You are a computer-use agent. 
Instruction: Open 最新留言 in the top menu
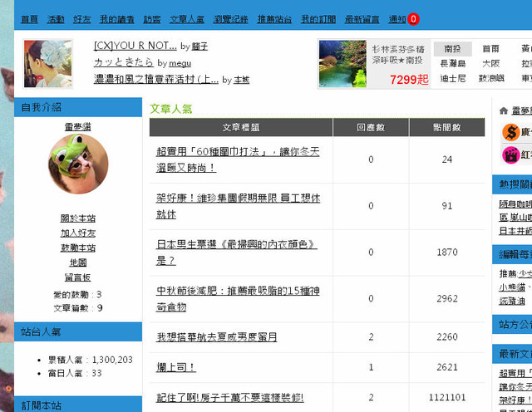tap(361, 18)
